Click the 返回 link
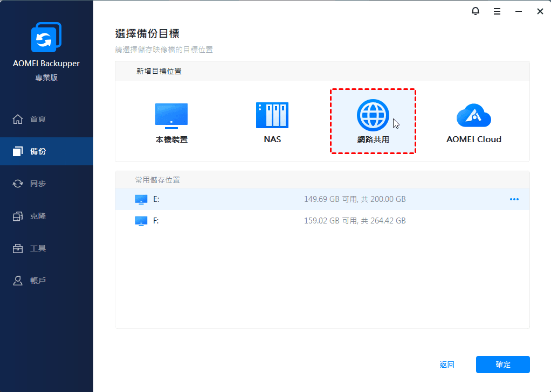 click(x=447, y=365)
